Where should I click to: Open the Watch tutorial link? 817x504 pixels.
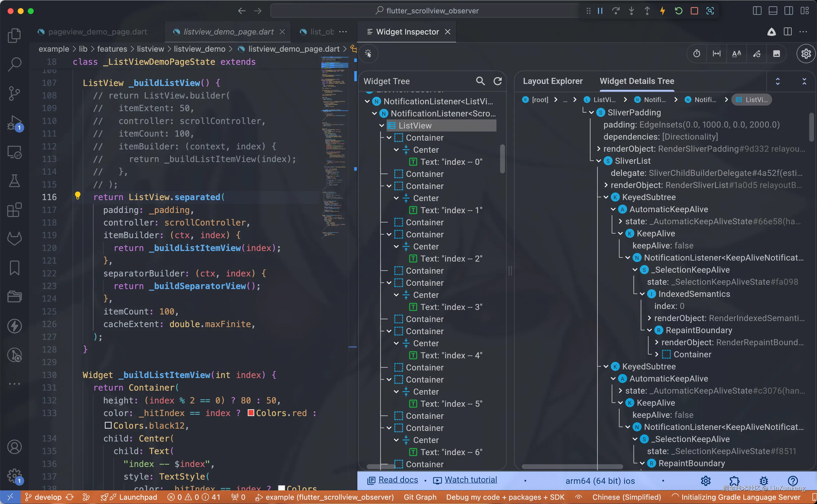(x=470, y=480)
